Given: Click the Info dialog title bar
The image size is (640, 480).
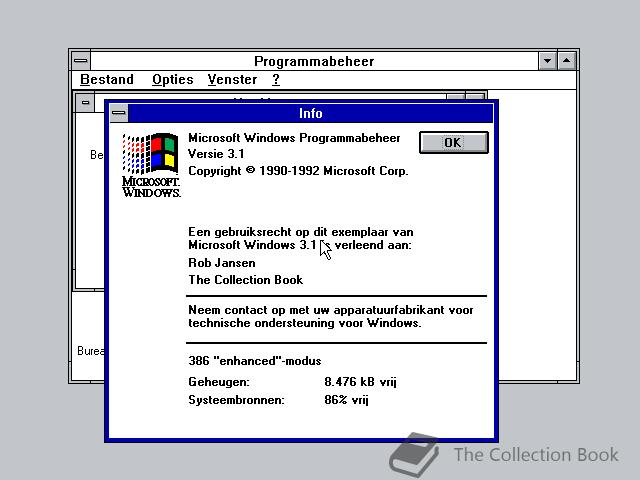Looking at the screenshot, I should pyautogui.click(x=311, y=113).
